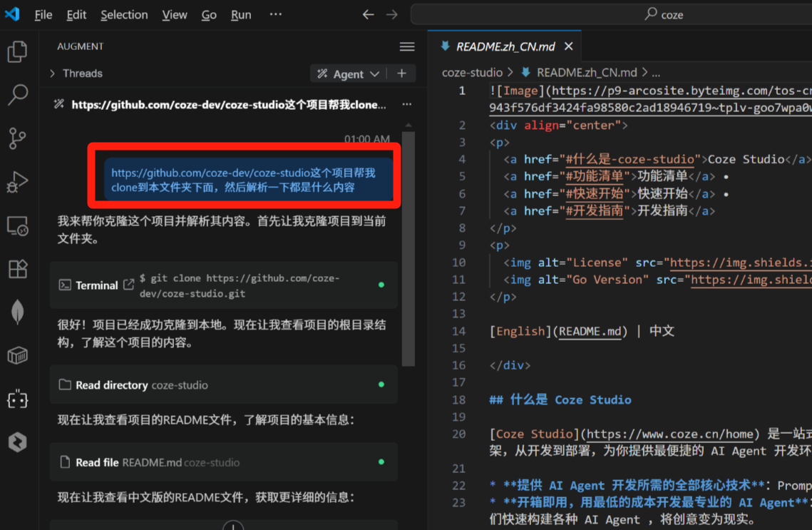Close the README.zh_CN.md tab
This screenshot has width=812, height=530.
[x=568, y=46]
